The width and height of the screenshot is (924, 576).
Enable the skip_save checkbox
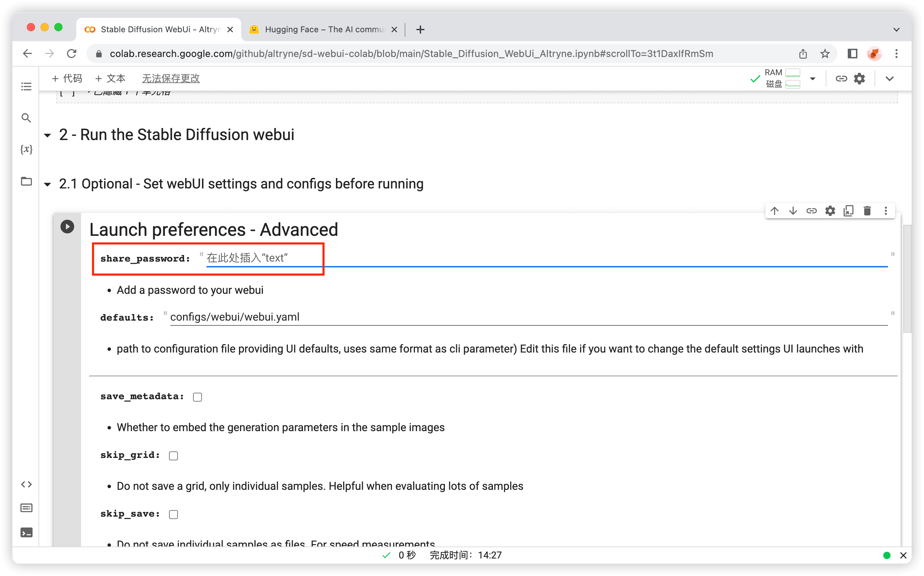click(x=173, y=514)
